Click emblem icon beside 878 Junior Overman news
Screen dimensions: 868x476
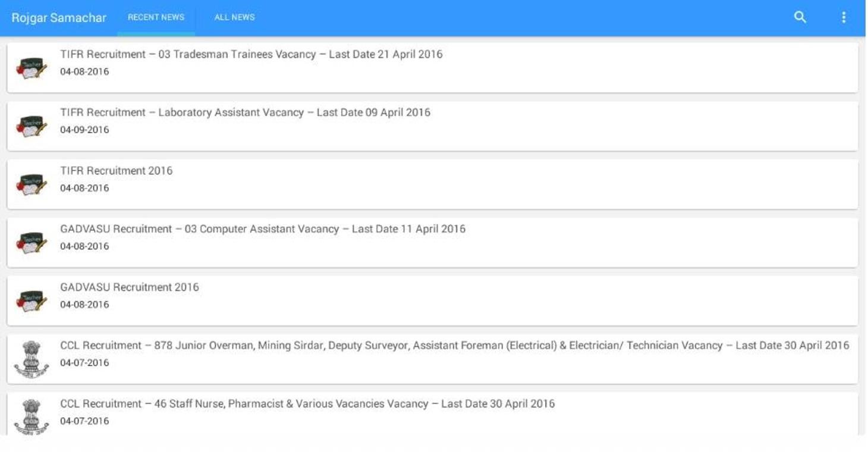point(32,359)
